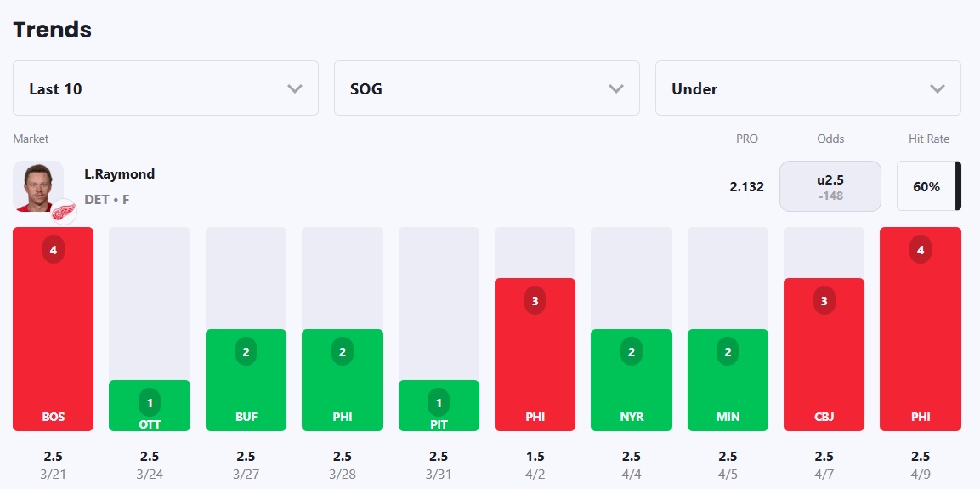The height and width of the screenshot is (489, 980).
Task: Open the Under selection dropdown
Action: tap(807, 88)
